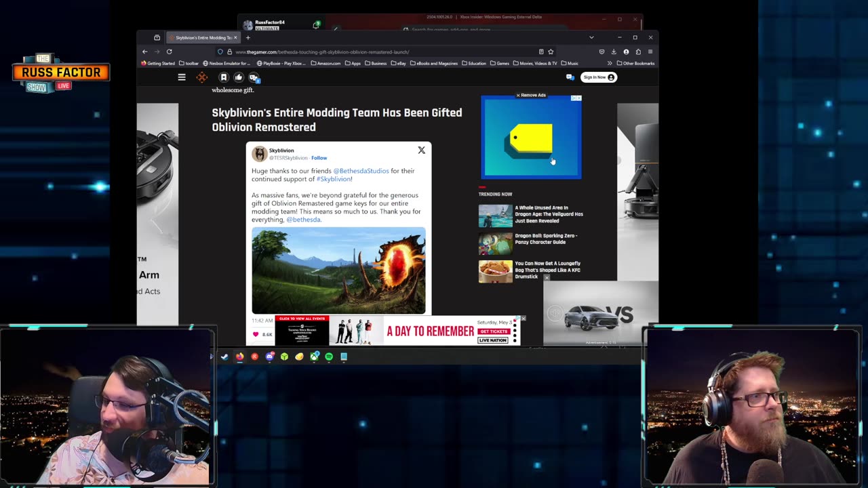This screenshot has height=488, width=868.
Task: Open the Firefox downloads icon
Action: [614, 52]
